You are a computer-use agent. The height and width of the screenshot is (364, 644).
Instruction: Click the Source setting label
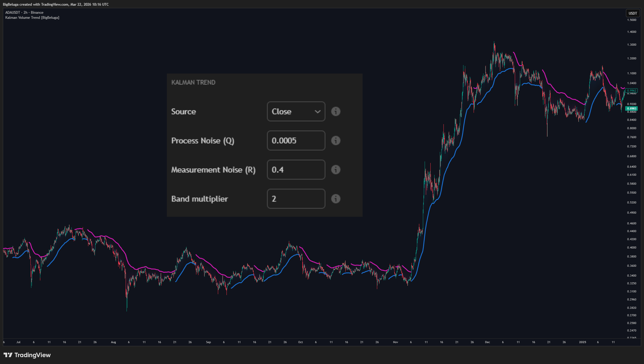pos(184,112)
